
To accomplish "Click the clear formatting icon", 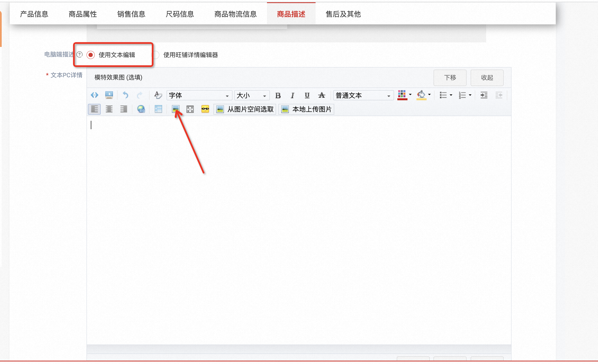I will click(x=158, y=95).
